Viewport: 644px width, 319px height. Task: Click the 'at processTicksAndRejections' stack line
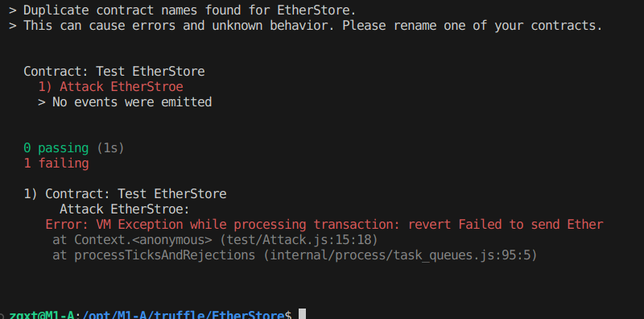295,255
